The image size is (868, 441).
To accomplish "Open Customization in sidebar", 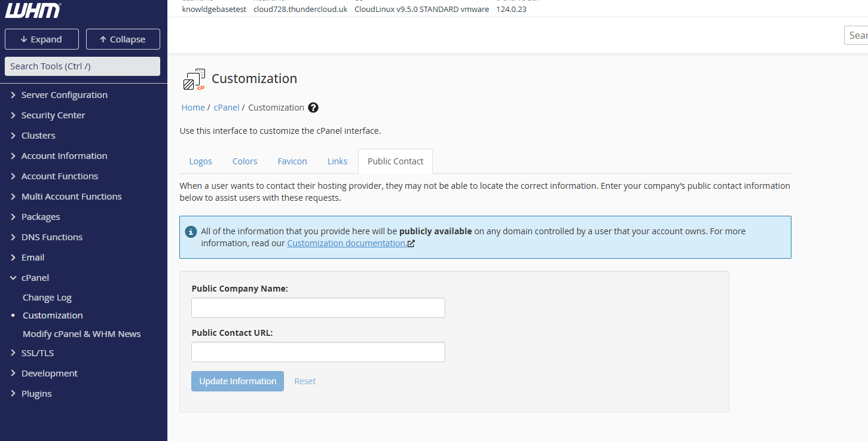I will coord(53,316).
